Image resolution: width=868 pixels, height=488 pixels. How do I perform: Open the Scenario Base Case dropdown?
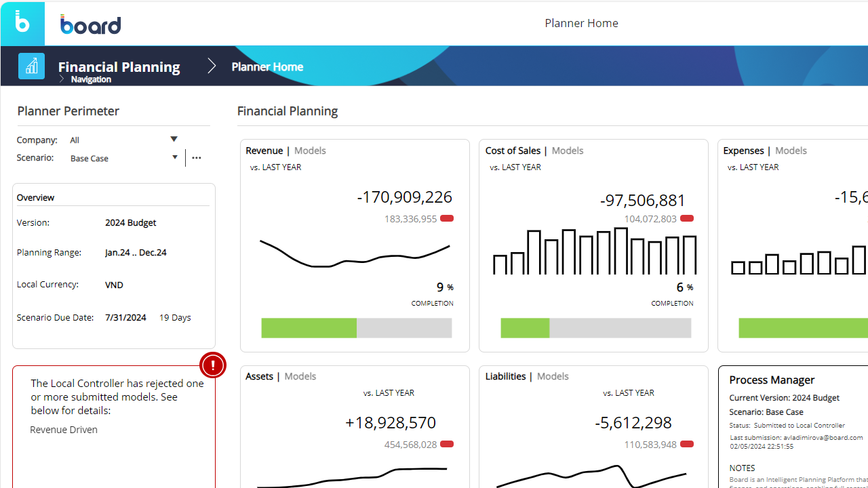pos(124,158)
